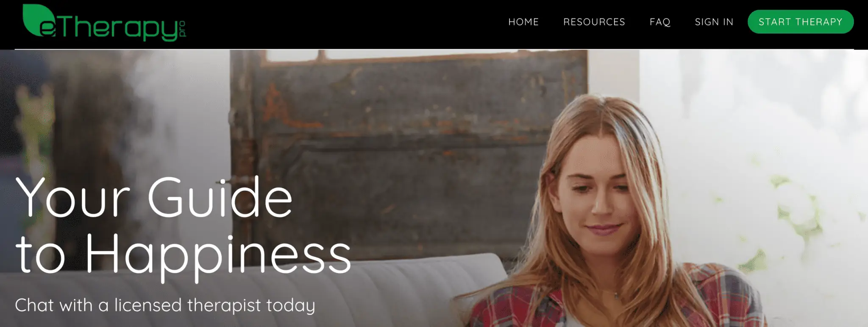Click the word "Your" in the headline
Screen dimensions: 868x327
[x=72, y=197]
